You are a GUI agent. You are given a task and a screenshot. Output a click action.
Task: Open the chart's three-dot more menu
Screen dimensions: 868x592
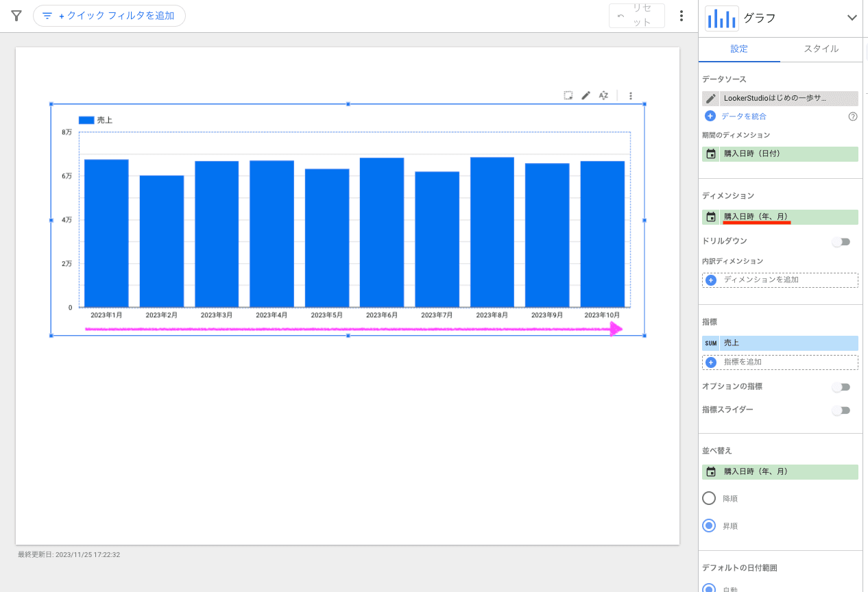pos(631,96)
